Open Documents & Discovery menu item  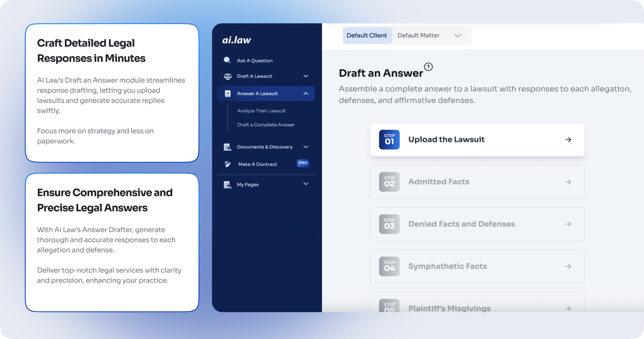(266, 147)
